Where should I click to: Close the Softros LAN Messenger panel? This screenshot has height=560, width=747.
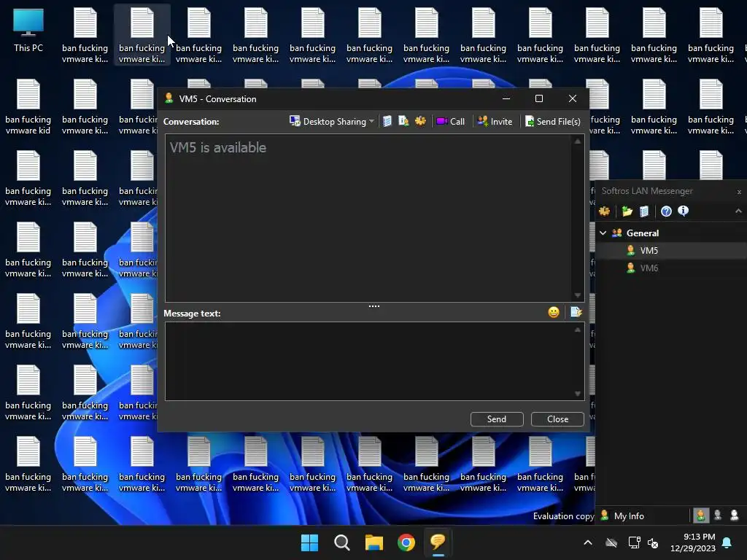pos(739,192)
